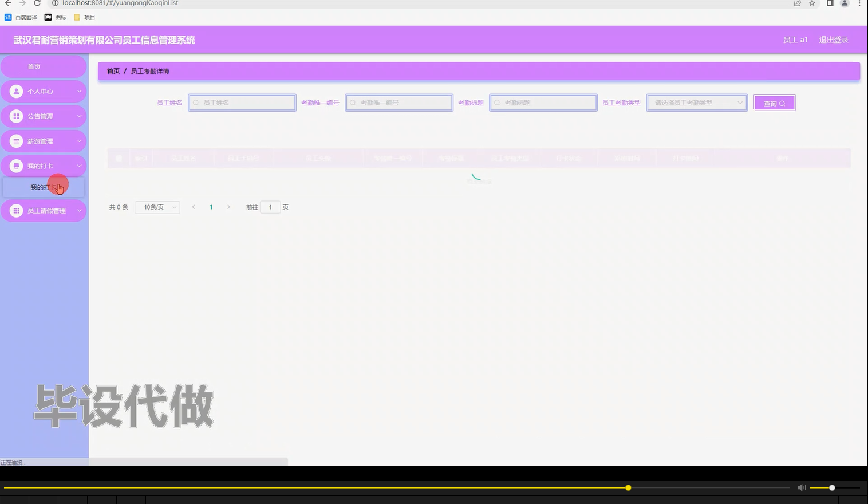This screenshot has height=504, width=868.
Task: Click 退出登录 to log out
Action: (x=834, y=40)
